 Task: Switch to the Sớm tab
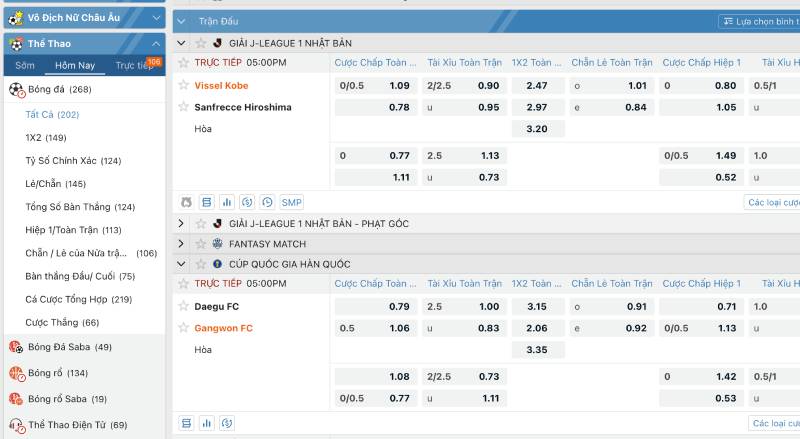click(x=25, y=65)
